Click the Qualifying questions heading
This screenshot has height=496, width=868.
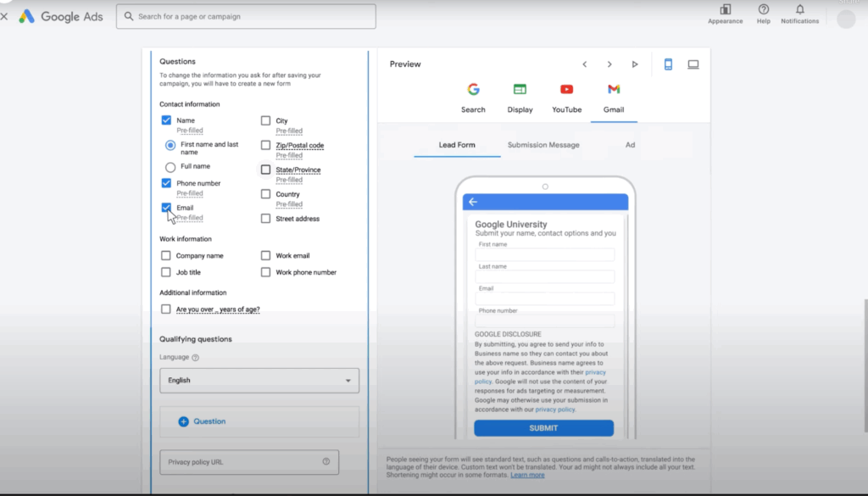coord(196,339)
